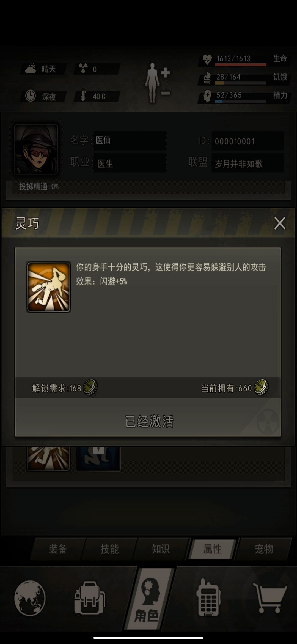The image size is (297, 644).
Task: Open the radio walkie-talkie icon
Action: tap(208, 598)
